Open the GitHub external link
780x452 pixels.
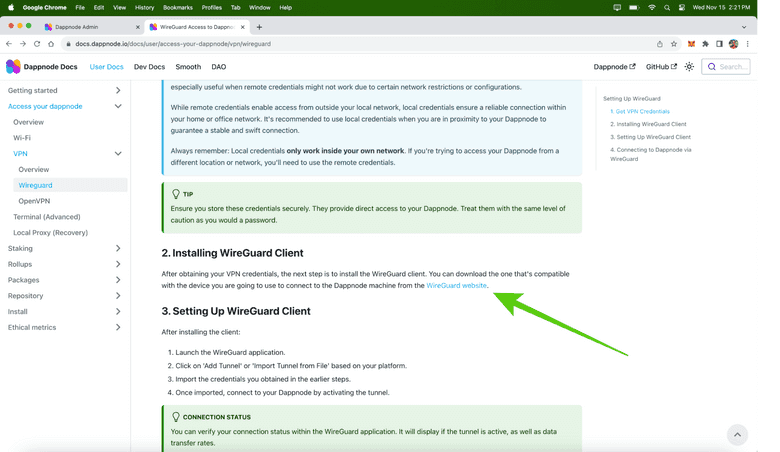tap(660, 67)
